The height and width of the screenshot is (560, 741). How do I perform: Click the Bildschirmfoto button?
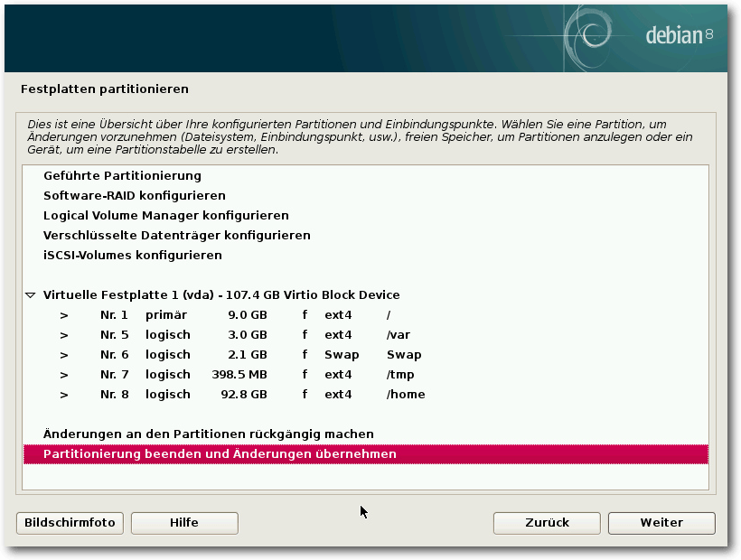pos(70,523)
